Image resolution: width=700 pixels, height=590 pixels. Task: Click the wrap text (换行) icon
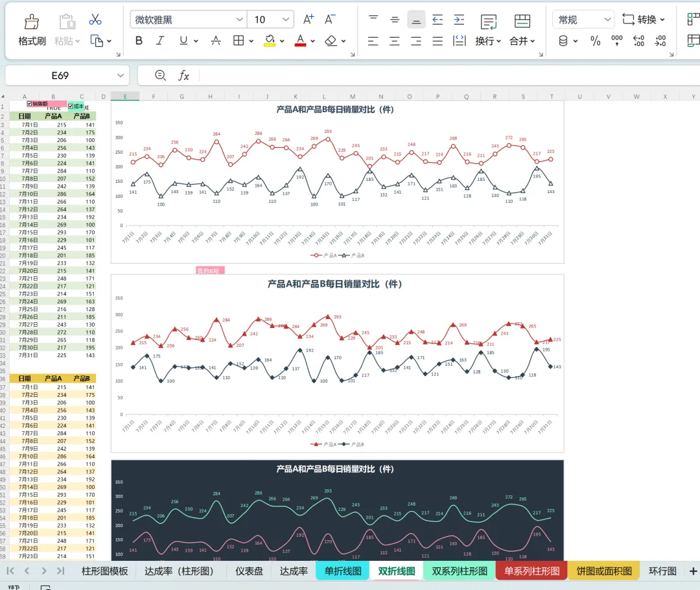pyautogui.click(x=489, y=21)
